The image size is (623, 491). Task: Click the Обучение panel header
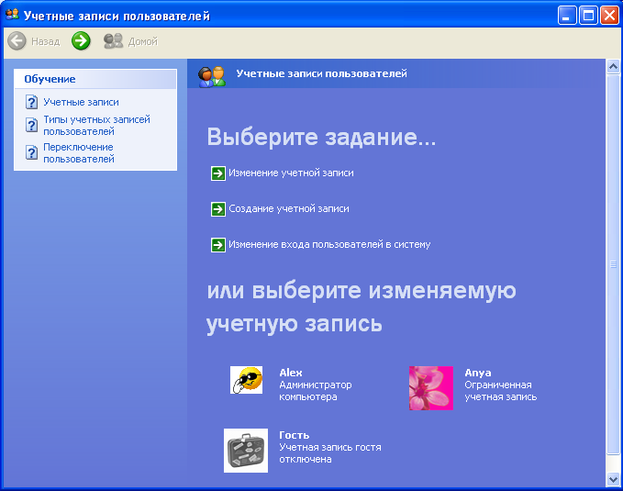(x=95, y=79)
